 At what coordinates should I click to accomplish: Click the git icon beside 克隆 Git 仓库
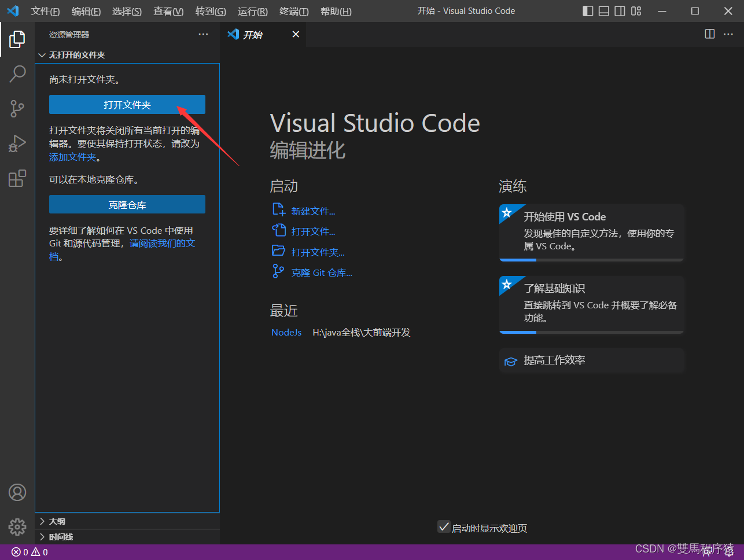[278, 271]
